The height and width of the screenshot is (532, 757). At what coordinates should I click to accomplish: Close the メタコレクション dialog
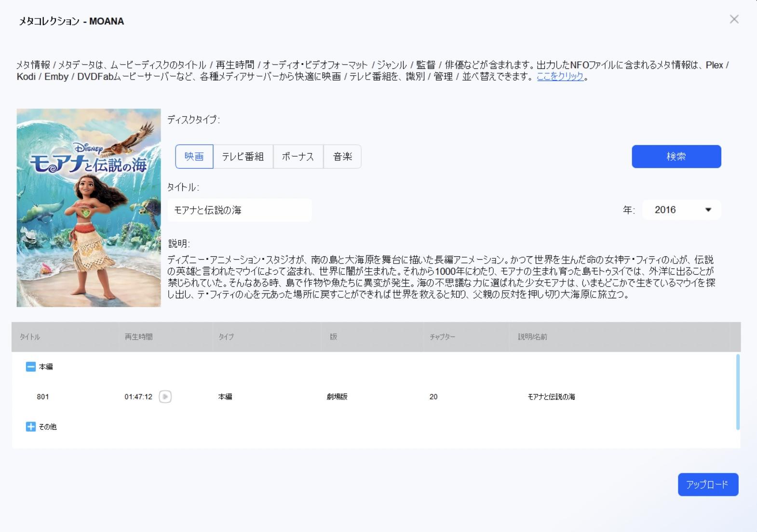click(734, 19)
